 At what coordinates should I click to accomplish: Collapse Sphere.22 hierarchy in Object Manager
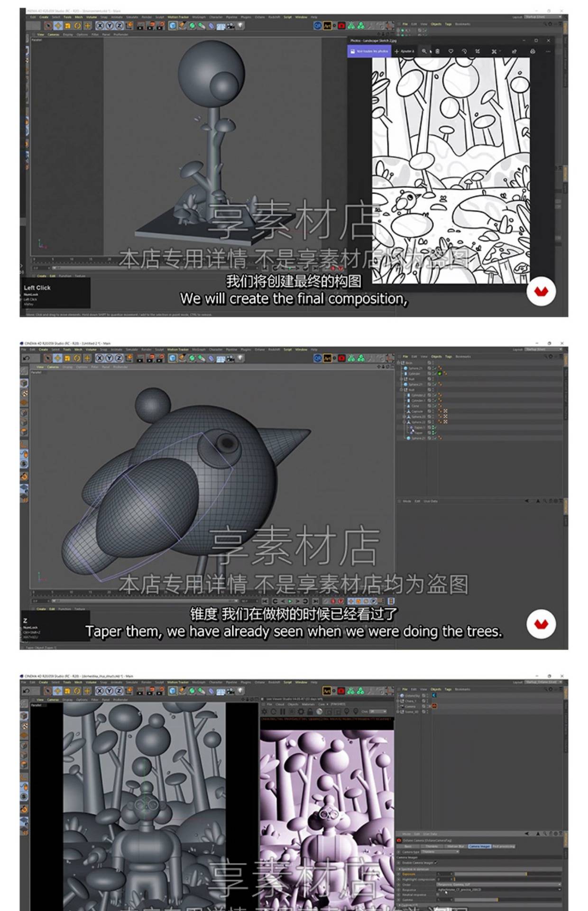(x=404, y=422)
